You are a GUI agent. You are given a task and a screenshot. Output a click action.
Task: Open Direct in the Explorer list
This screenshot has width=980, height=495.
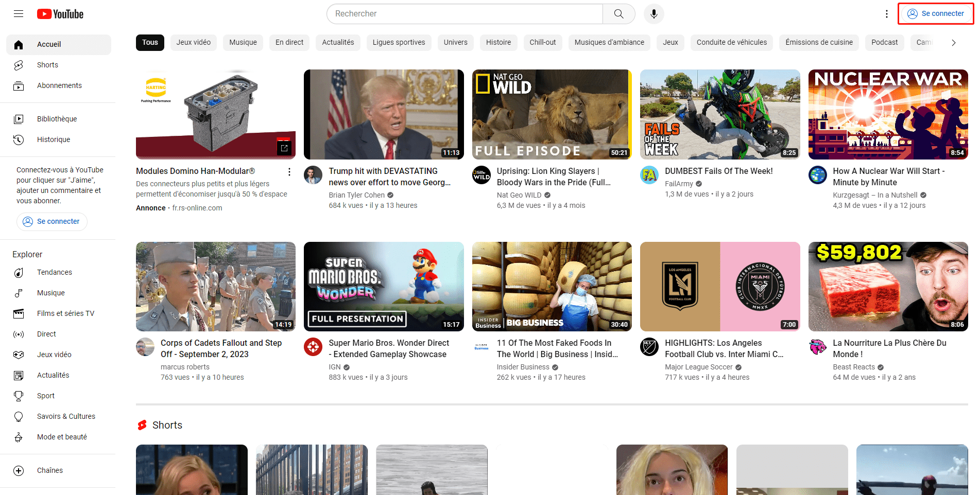click(x=59, y=334)
